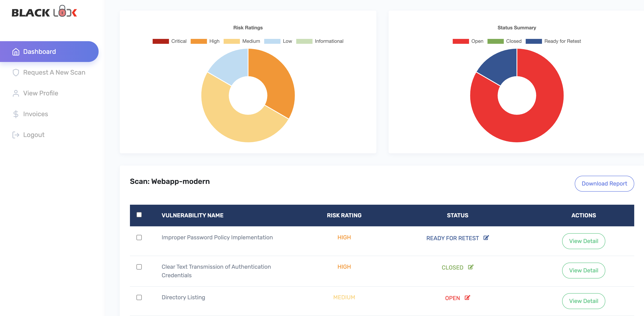View Detail for Improper Password Policy
The width and height of the screenshot is (644, 316).
[x=583, y=241]
